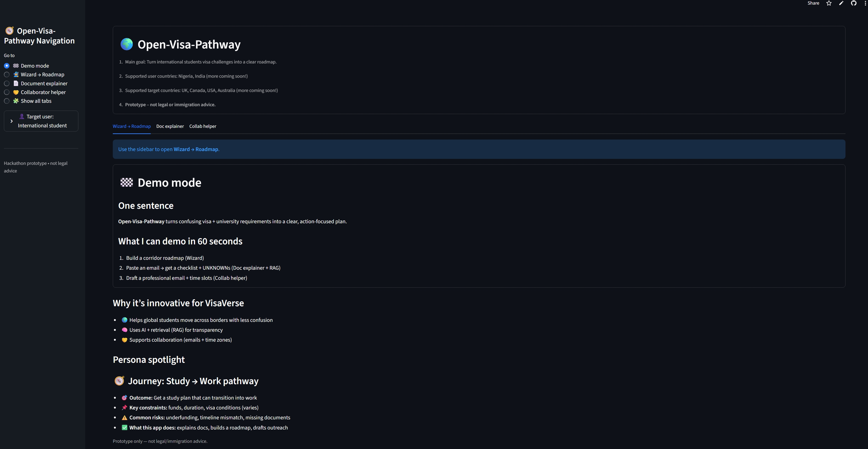Click the star favorite icon
Screen dimensions: 868x449
coord(829,3)
